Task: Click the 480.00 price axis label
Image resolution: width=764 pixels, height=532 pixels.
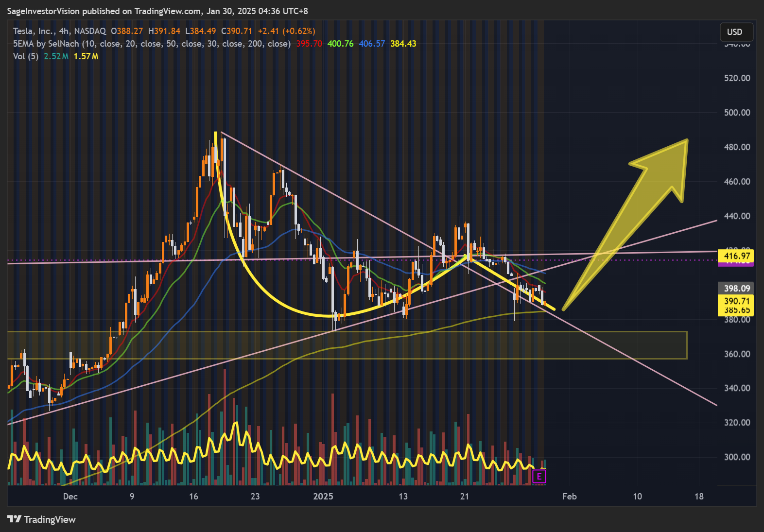Action: [737, 147]
